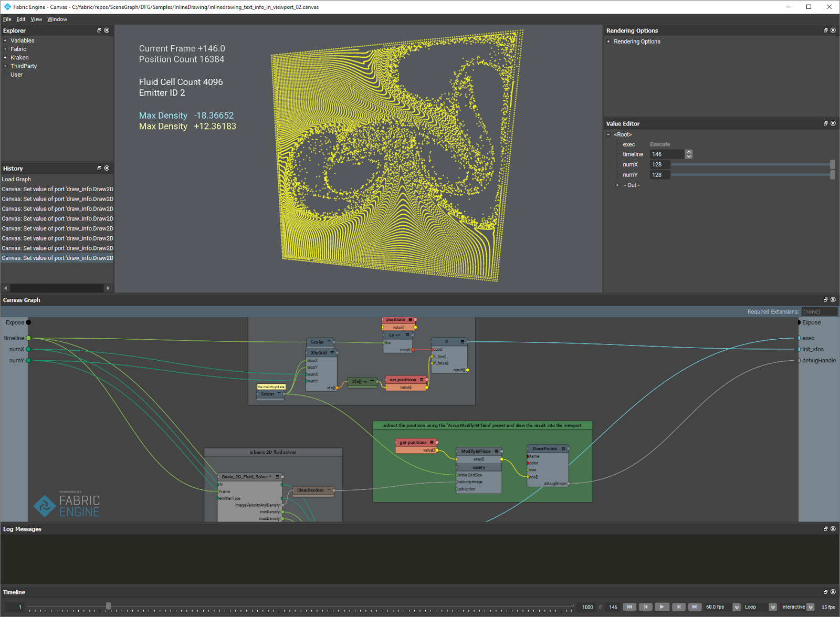Open the Window menu
This screenshot has height=617, width=840.
(57, 19)
